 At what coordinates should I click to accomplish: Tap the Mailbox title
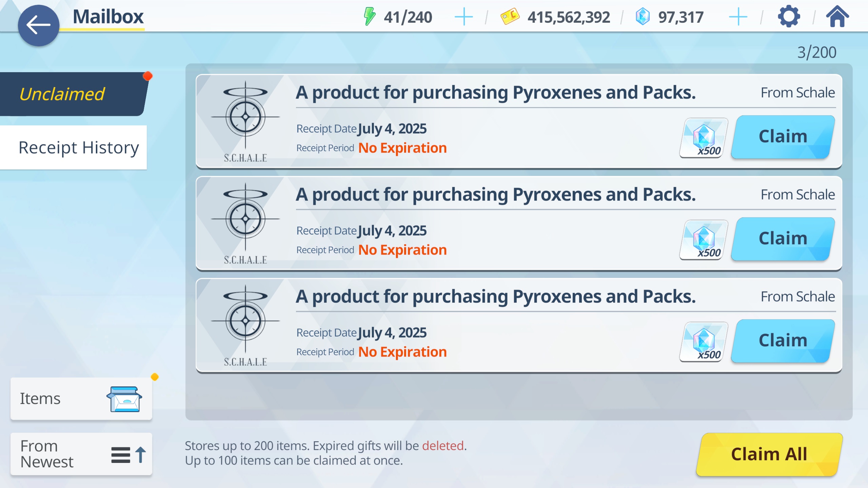(x=108, y=16)
